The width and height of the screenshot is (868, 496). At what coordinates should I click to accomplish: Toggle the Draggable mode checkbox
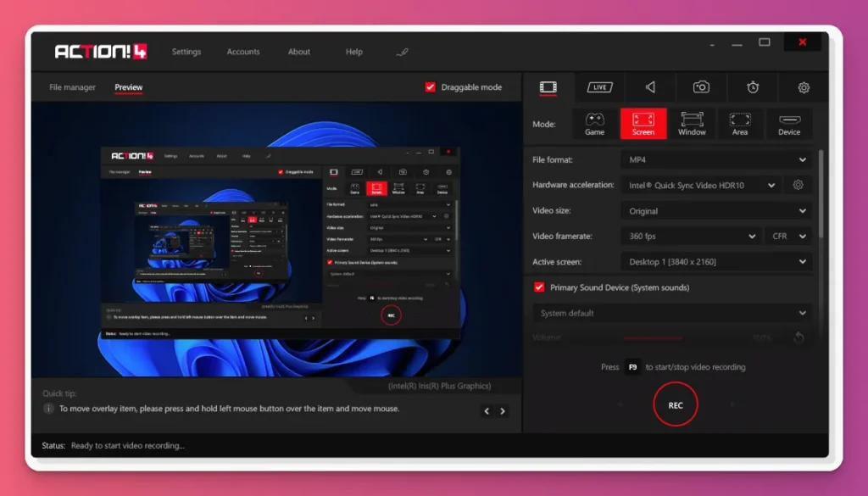click(431, 86)
